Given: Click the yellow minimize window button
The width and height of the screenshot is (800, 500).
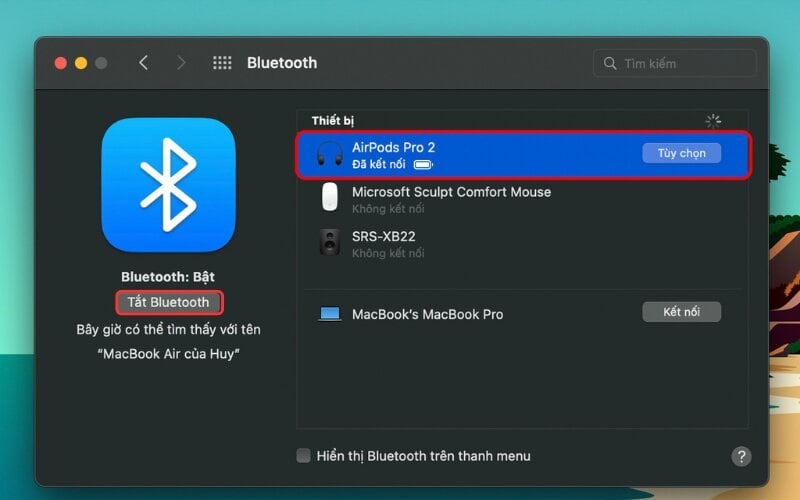Looking at the screenshot, I should (81, 63).
